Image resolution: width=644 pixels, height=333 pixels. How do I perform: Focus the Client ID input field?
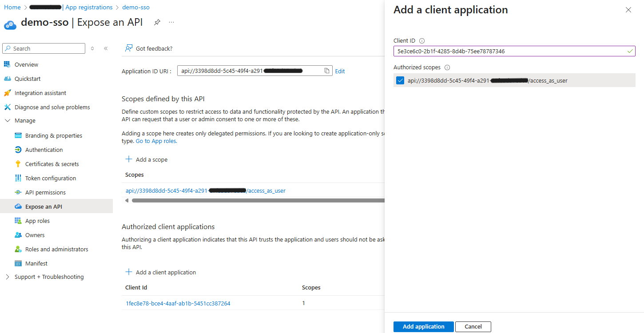pos(514,51)
